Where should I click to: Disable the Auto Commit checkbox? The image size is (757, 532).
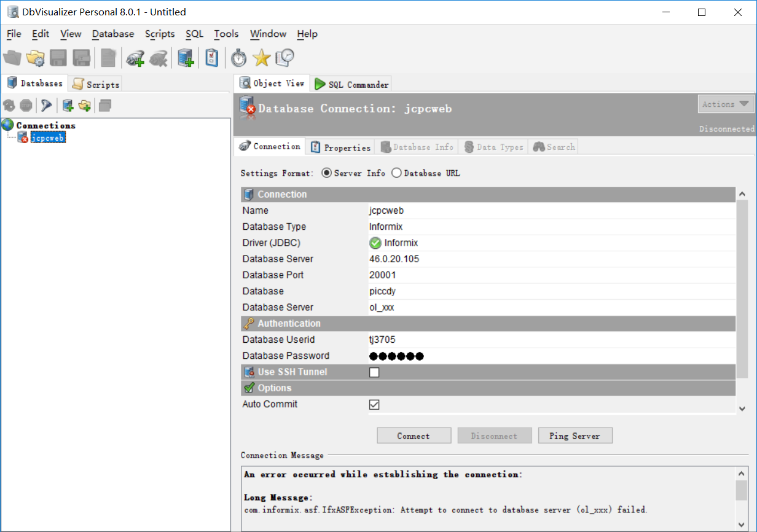click(375, 404)
